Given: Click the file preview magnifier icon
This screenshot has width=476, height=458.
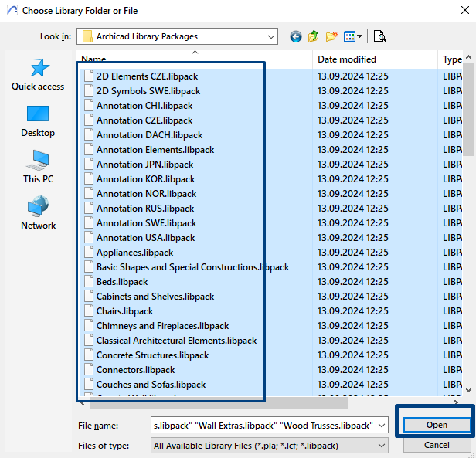Looking at the screenshot, I should click(x=379, y=37).
